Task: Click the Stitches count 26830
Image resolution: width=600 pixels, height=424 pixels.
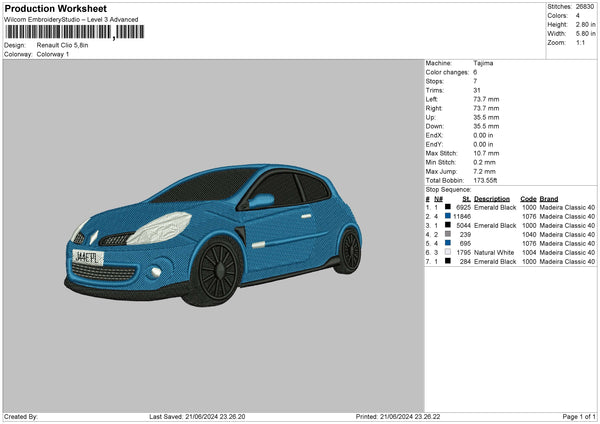Action: coord(585,8)
